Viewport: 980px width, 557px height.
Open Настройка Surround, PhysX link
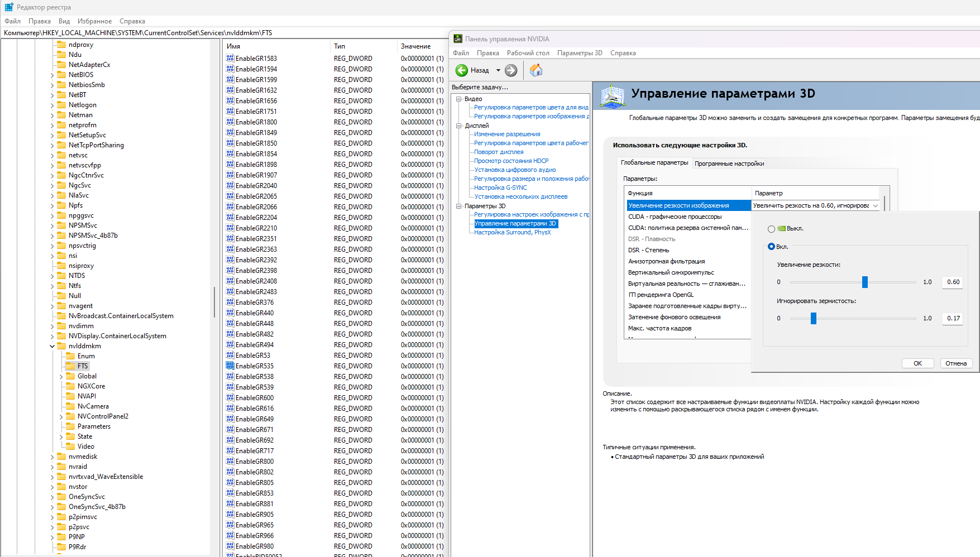(x=513, y=232)
